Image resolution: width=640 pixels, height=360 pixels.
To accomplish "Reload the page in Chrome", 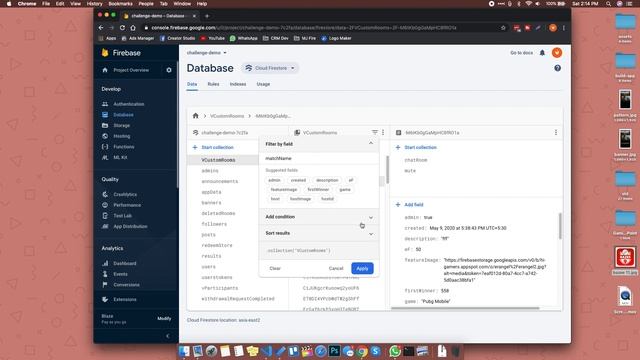I will tap(122, 28).
